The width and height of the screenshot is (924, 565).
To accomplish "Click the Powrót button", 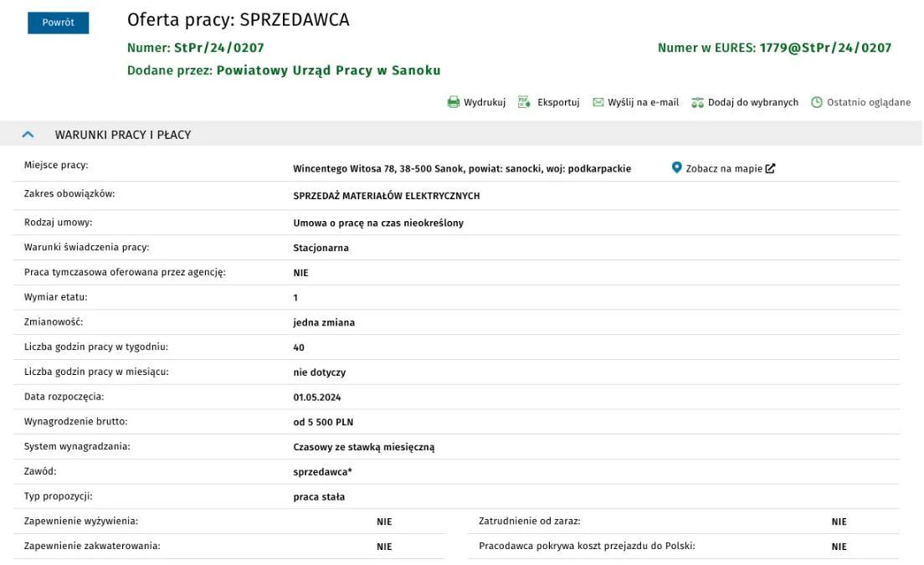I will [x=59, y=23].
